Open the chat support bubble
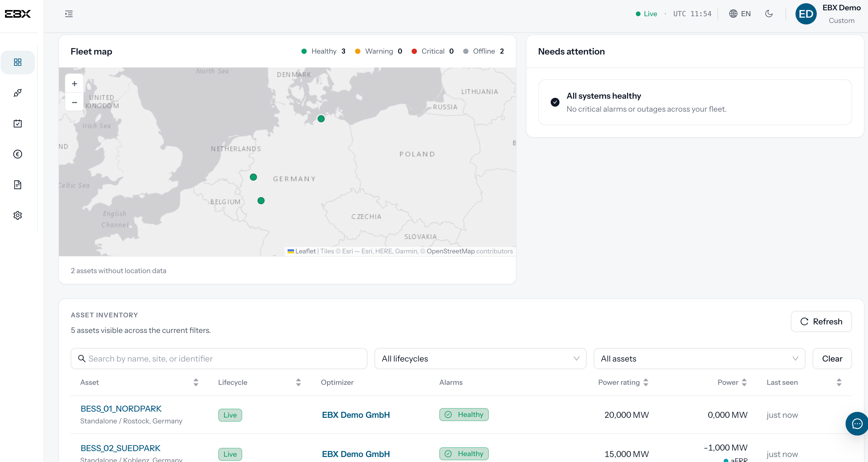The width and height of the screenshot is (868, 462). (857, 424)
